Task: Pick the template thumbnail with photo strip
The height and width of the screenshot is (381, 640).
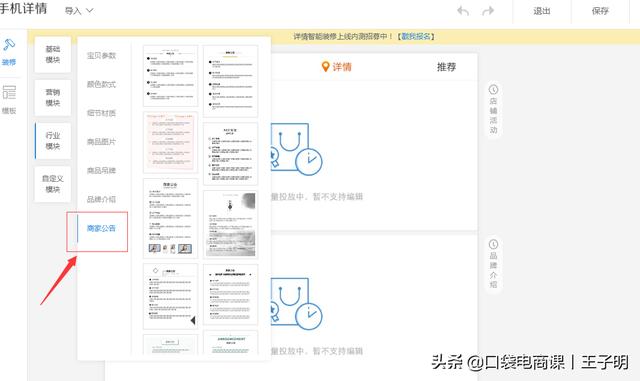Action: (170, 218)
